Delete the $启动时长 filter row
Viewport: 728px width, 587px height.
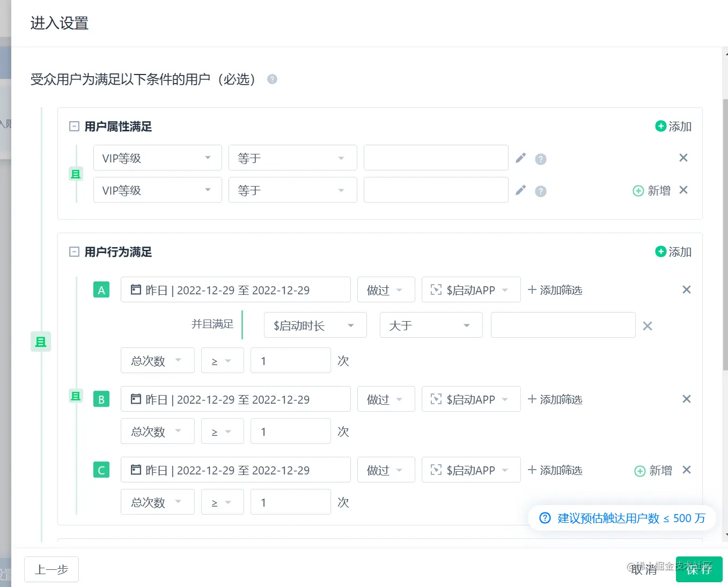point(648,326)
